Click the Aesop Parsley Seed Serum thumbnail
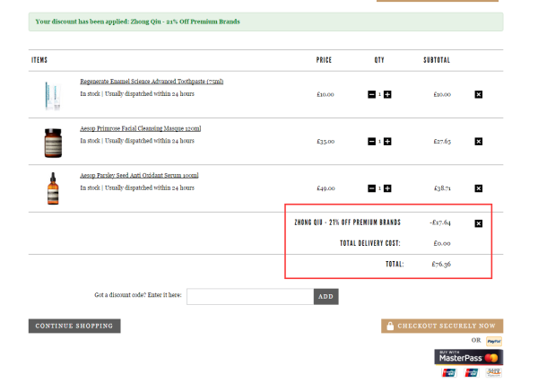This screenshot has height=392, width=538. (x=53, y=188)
